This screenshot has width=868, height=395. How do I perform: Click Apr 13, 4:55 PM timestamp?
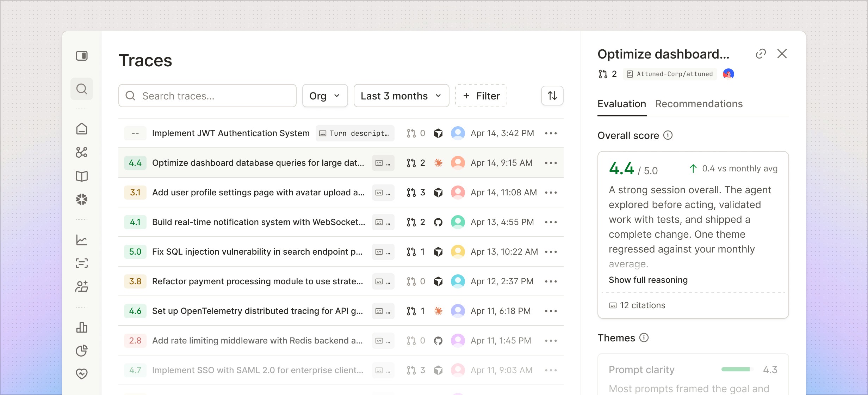click(502, 222)
